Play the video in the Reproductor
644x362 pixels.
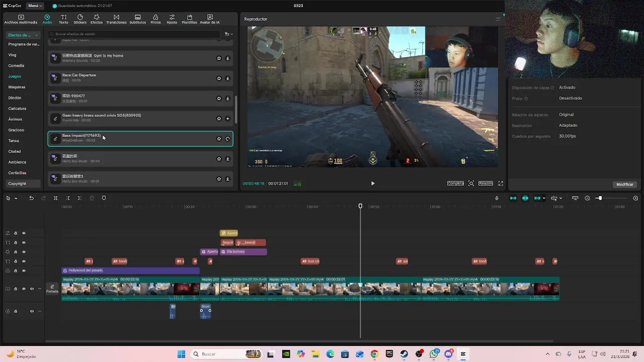[373, 184]
